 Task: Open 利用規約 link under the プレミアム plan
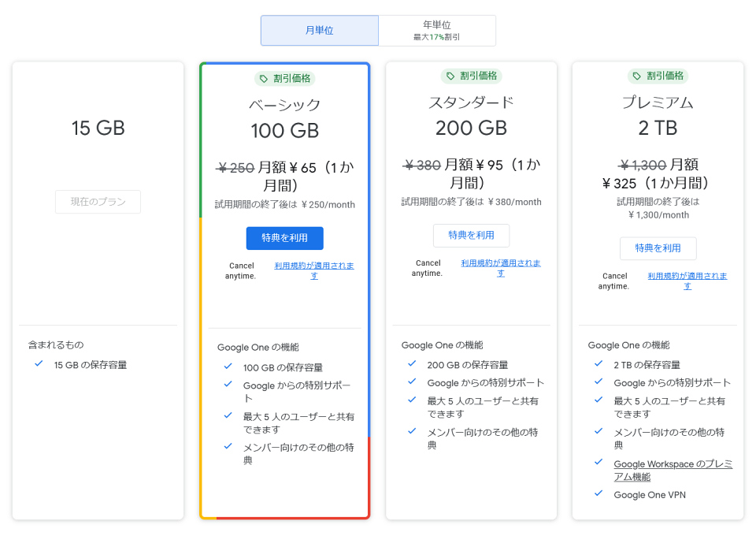pyautogui.click(x=687, y=281)
